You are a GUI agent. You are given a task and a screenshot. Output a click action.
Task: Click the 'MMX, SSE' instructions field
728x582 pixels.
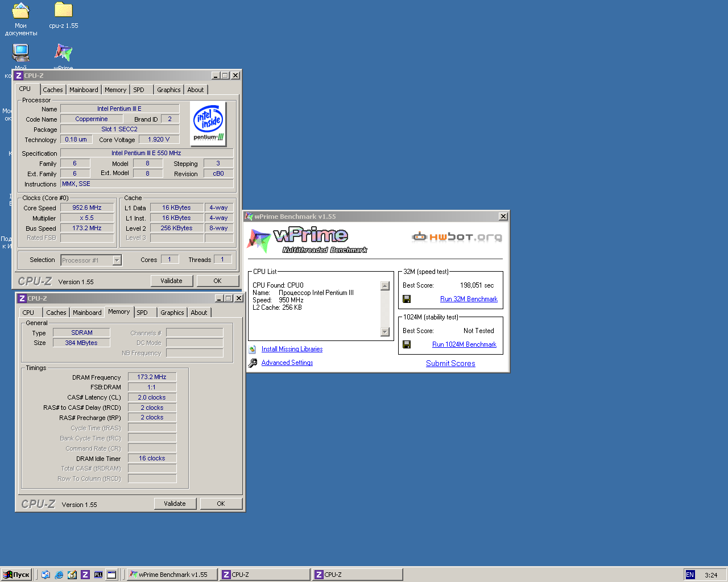(x=147, y=184)
